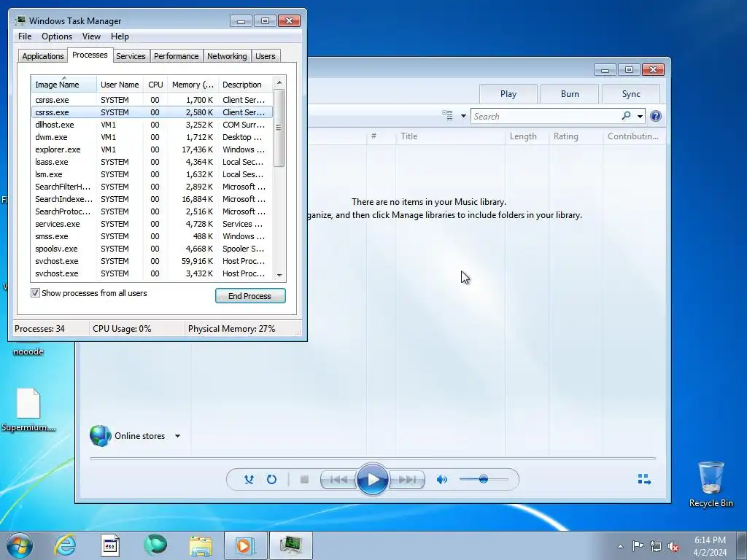Launch Internet Explorer from taskbar
The image size is (747, 560).
click(x=65, y=545)
